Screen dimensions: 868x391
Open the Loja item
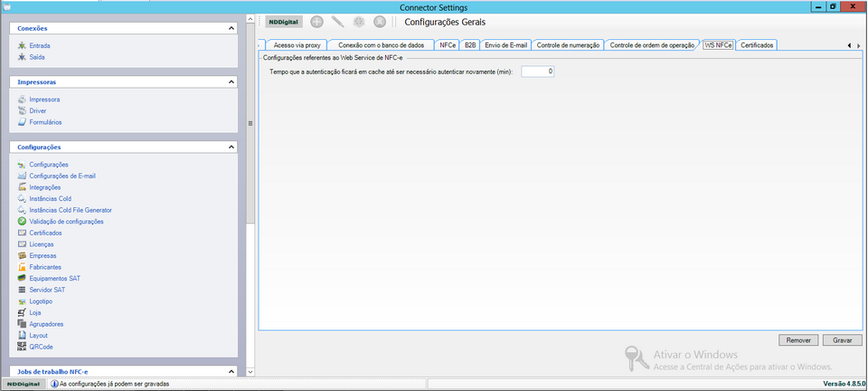tap(35, 313)
